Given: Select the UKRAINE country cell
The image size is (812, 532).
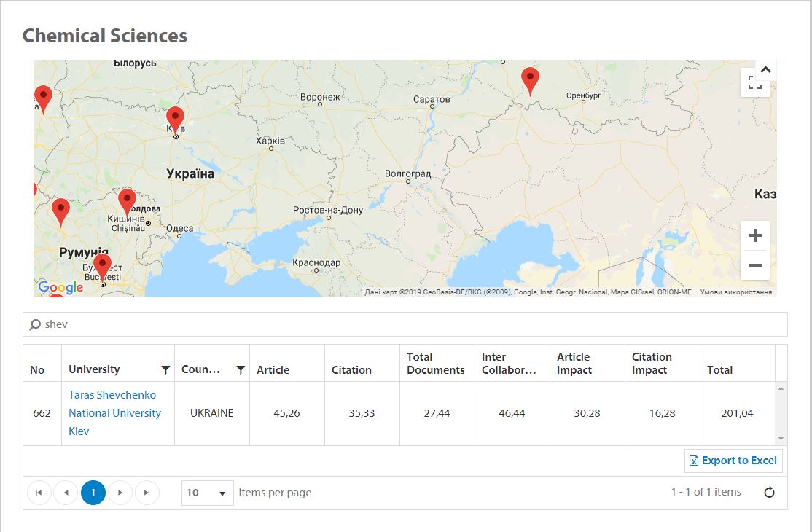Looking at the screenshot, I should 212,413.
